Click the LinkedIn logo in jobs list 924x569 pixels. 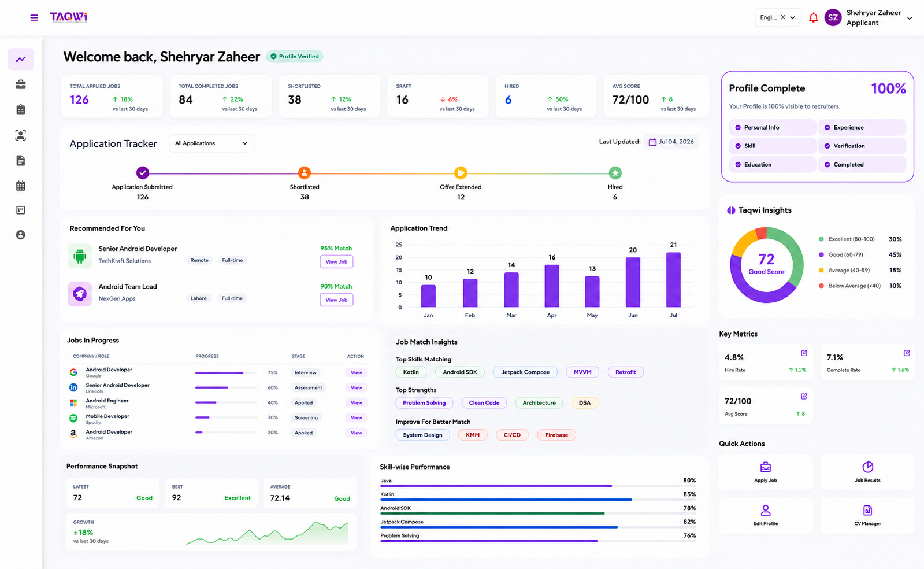pos(73,387)
